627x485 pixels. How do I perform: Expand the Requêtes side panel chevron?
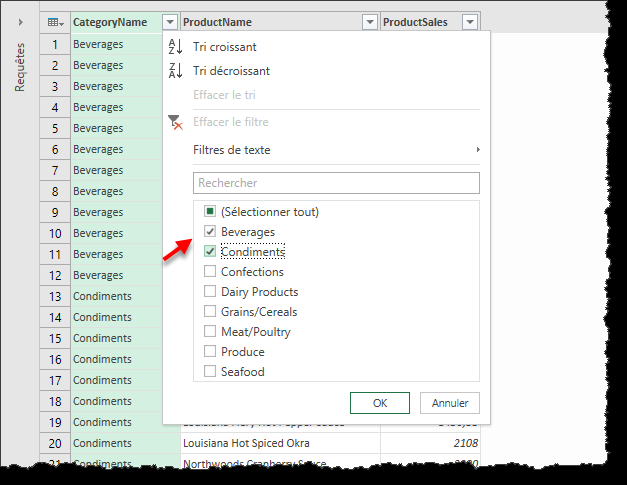20,22
